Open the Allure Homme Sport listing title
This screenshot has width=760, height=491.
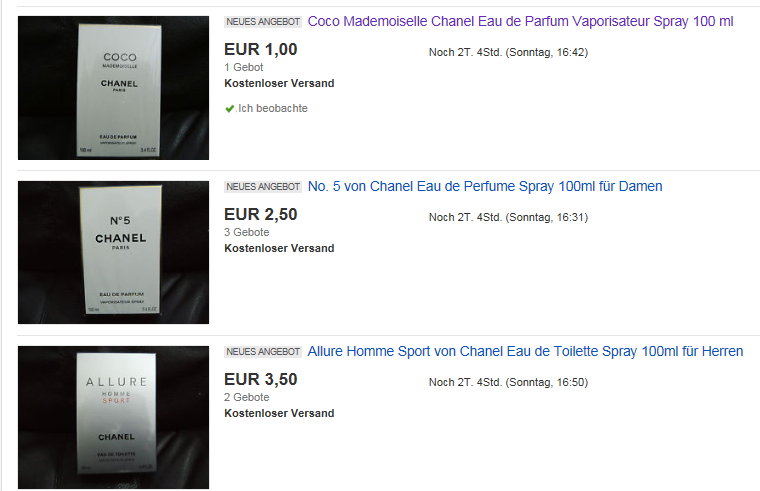[x=525, y=351]
